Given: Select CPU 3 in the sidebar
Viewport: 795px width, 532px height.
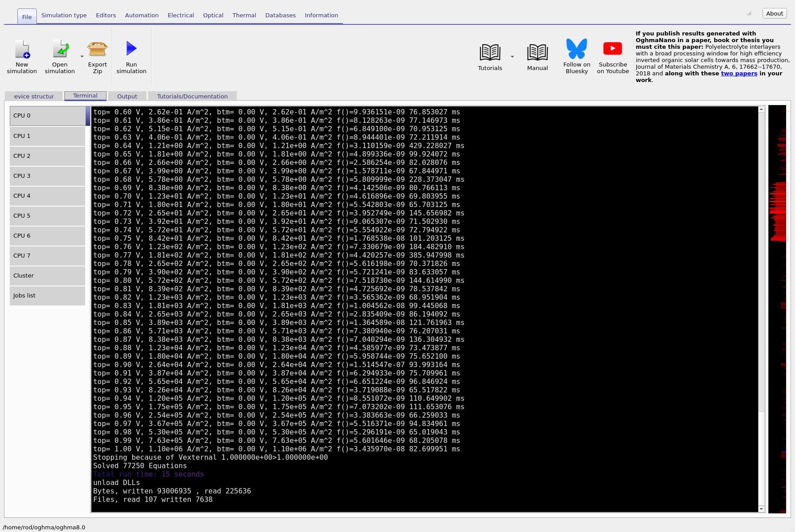Looking at the screenshot, I should pyautogui.click(x=47, y=176).
